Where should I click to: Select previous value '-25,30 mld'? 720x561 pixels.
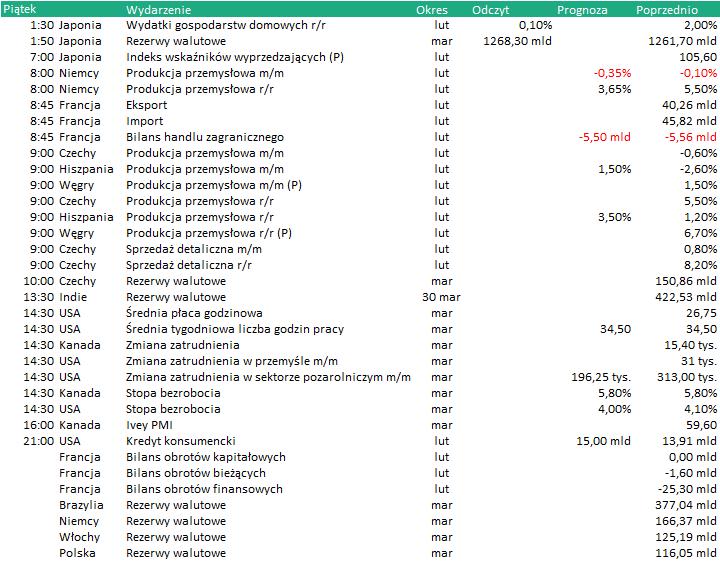click(687, 489)
